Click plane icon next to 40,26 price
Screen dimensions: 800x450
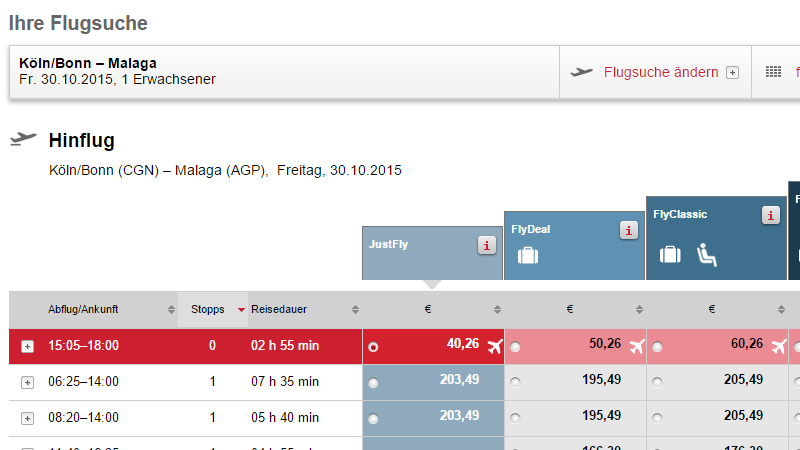tap(494, 346)
